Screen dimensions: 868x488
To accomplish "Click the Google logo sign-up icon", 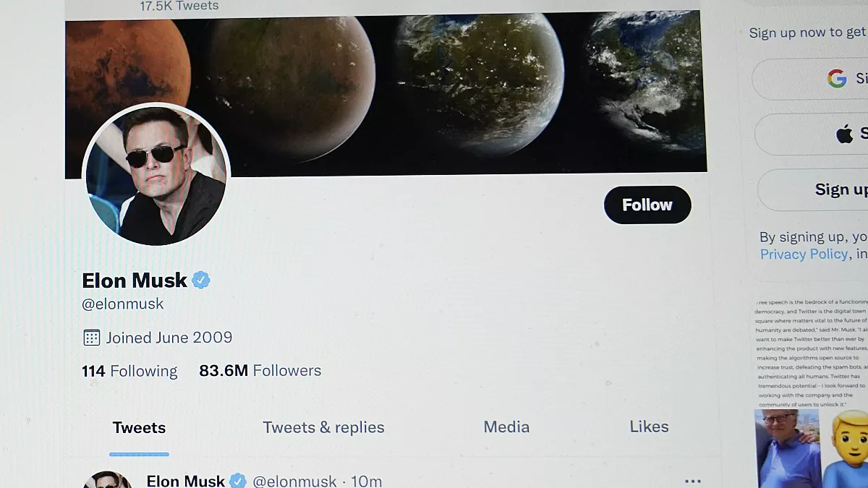I will click(x=837, y=79).
